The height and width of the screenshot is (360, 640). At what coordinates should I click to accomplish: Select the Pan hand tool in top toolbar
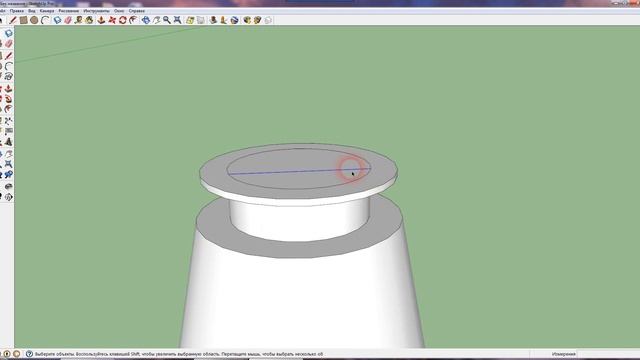[156, 20]
